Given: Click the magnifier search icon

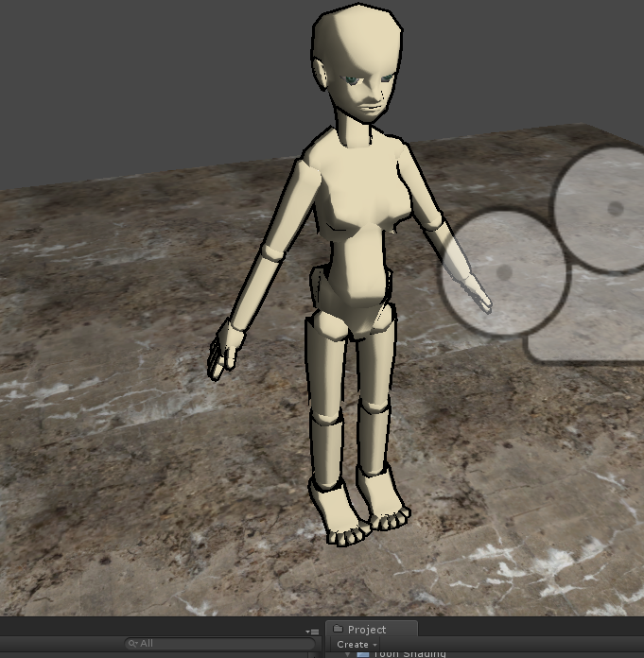Looking at the screenshot, I should (133, 644).
